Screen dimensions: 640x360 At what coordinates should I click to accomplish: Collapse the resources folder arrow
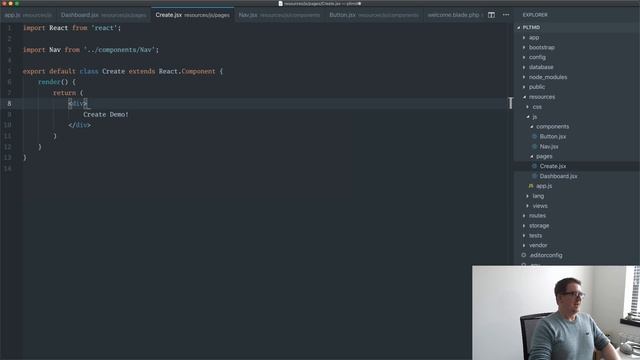(x=524, y=97)
